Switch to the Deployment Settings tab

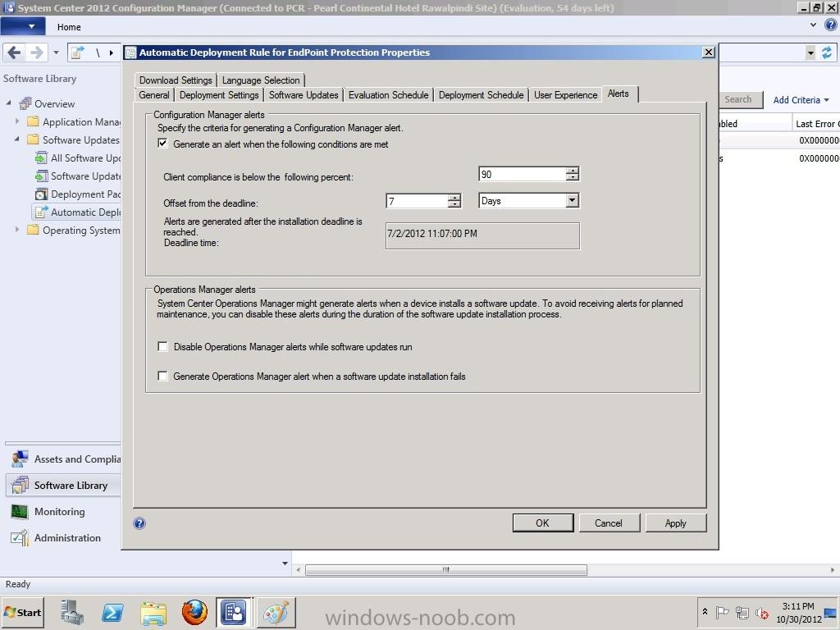(x=219, y=95)
